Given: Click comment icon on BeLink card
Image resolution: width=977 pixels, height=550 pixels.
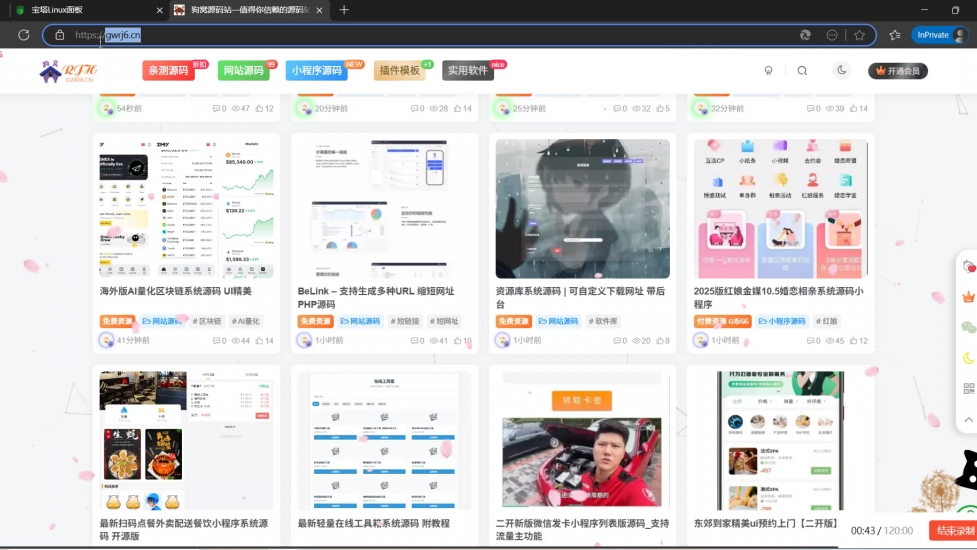Looking at the screenshot, I should [415, 341].
